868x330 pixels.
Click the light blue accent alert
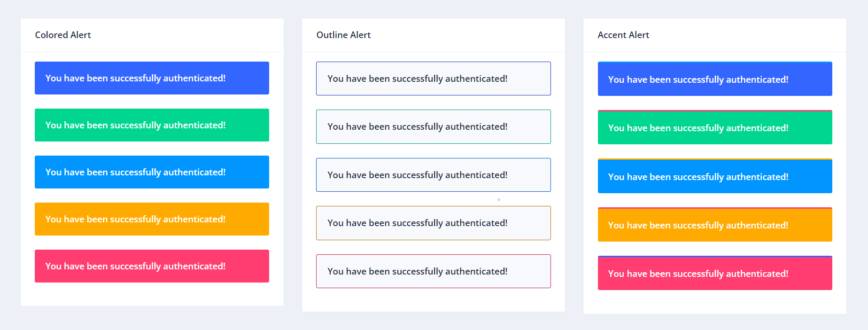pyautogui.click(x=715, y=176)
